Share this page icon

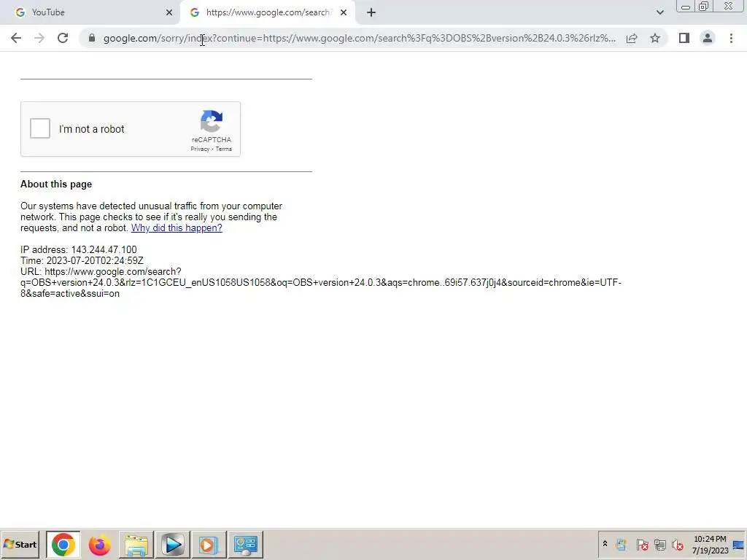coord(632,38)
